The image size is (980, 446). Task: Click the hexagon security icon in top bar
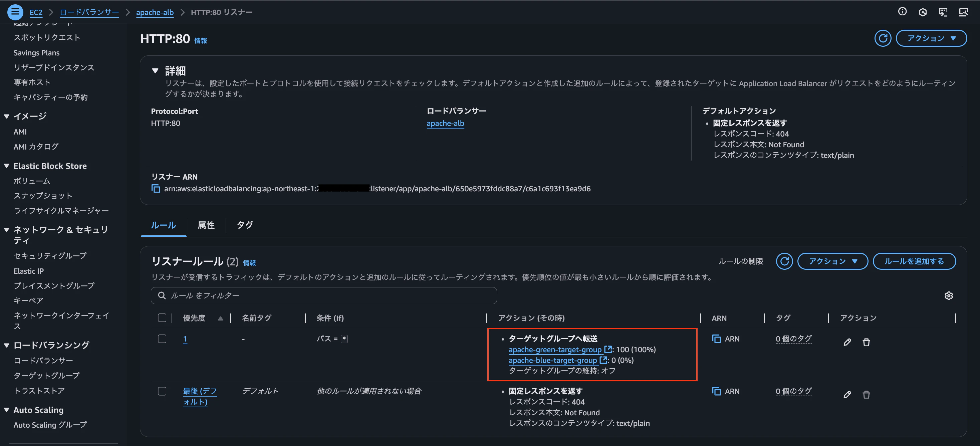point(923,12)
